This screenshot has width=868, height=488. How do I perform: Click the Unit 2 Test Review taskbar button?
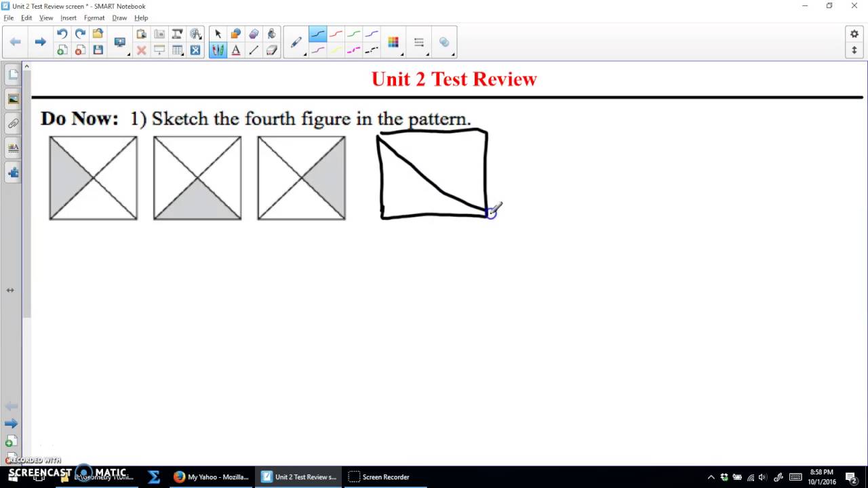point(298,476)
